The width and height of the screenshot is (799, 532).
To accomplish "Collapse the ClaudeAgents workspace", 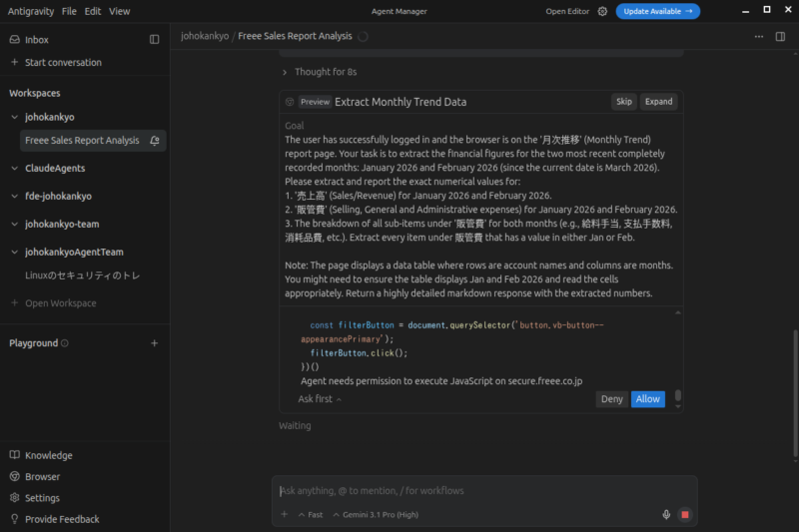I will click(x=14, y=169).
